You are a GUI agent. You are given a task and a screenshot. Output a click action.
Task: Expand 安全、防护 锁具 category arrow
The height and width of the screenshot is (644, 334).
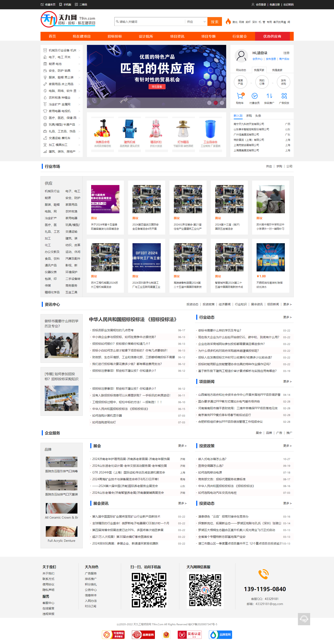coord(79,71)
